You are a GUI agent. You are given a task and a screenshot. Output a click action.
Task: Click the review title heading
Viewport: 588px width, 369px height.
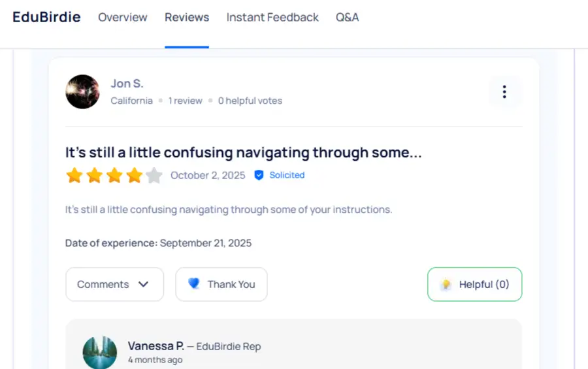pos(243,153)
